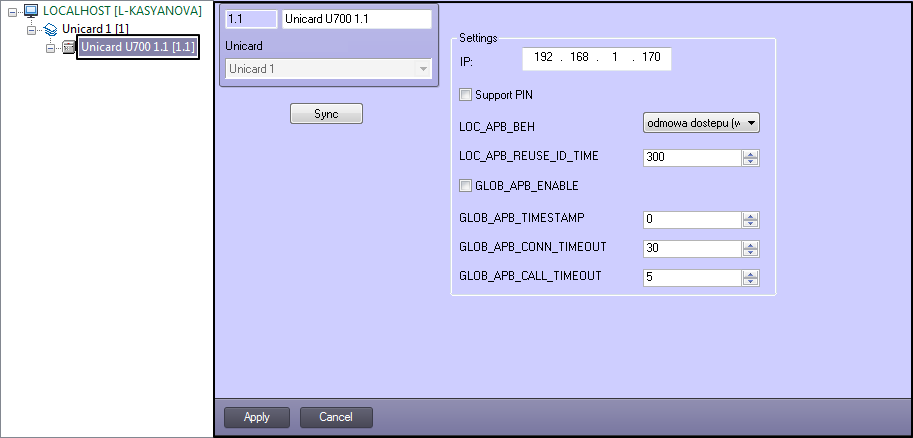Click the Unicard 1 layers icon

tap(51, 29)
